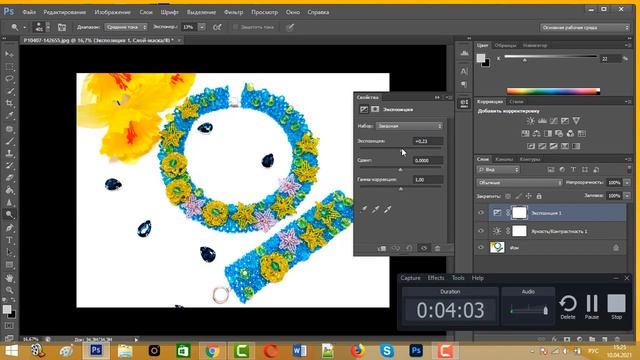Open the histogram panel from collapsed dock
Viewport: 640px width, 360px height.
click(x=464, y=53)
